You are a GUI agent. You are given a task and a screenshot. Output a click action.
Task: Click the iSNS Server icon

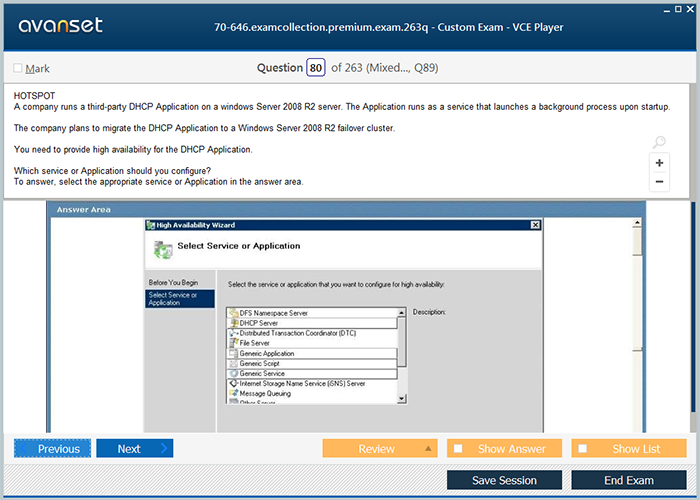coord(233,383)
